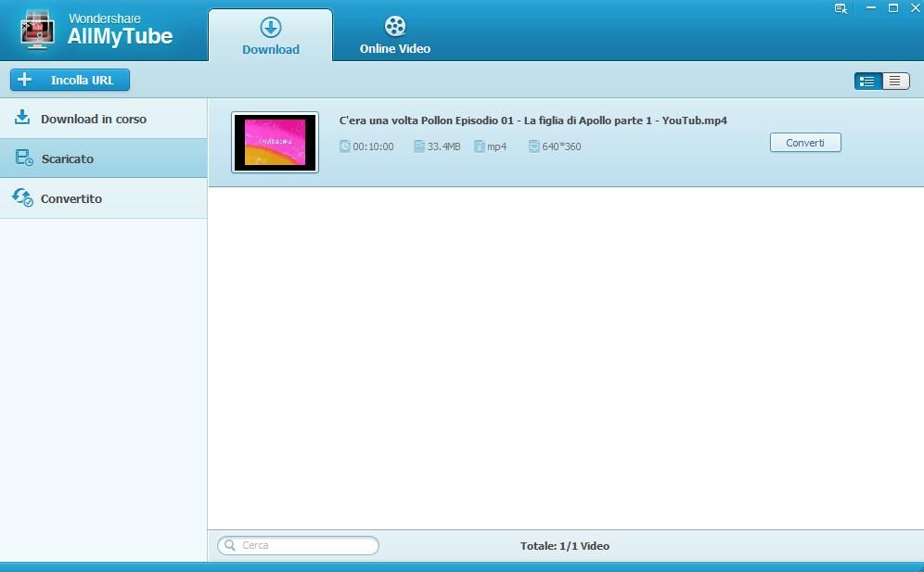924x572 pixels.
Task: Click the video title C'era una volta Pollon
Action: click(x=533, y=121)
